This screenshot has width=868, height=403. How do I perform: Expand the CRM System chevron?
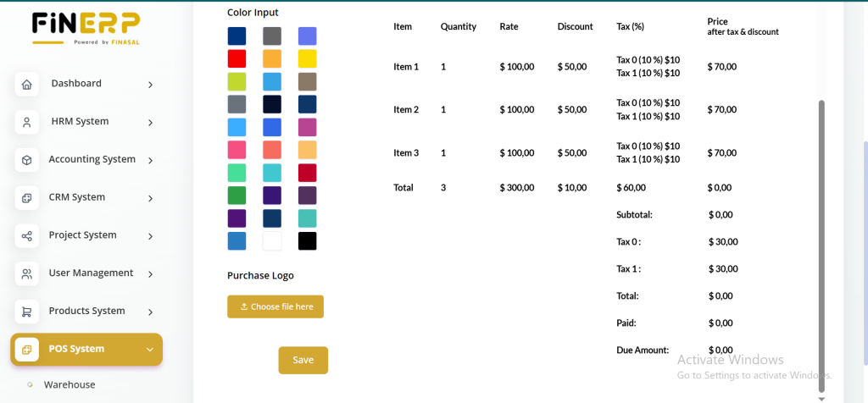point(150,198)
